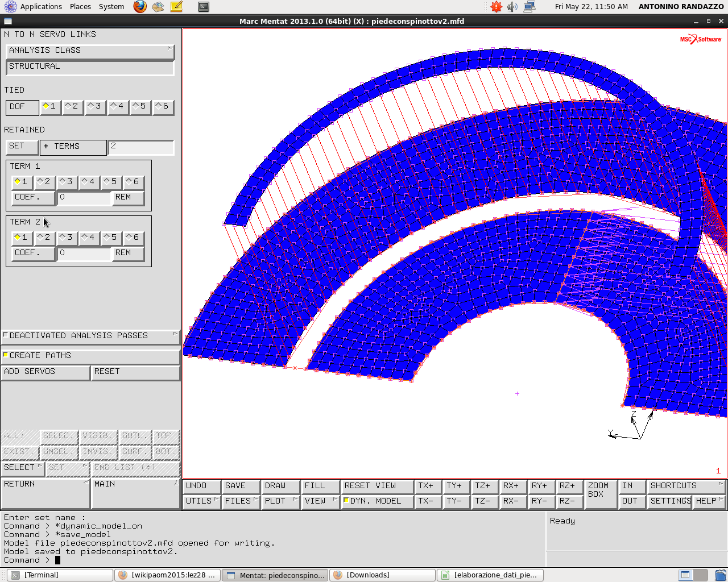Image resolution: width=728 pixels, height=582 pixels.
Task: Click REM button in TERM 1
Action: pyautogui.click(x=128, y=197)
